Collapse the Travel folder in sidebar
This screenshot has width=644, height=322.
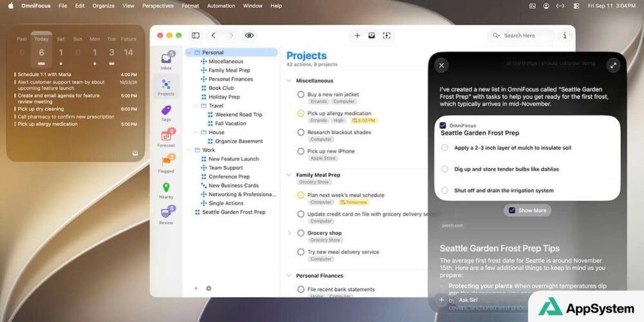pyautogui.click(x=196, y=106)
